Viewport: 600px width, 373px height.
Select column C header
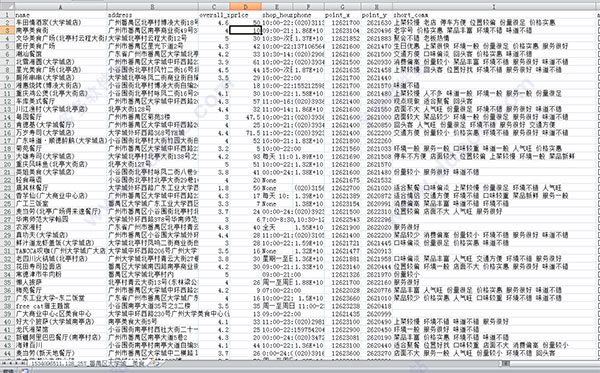[214, 7]
